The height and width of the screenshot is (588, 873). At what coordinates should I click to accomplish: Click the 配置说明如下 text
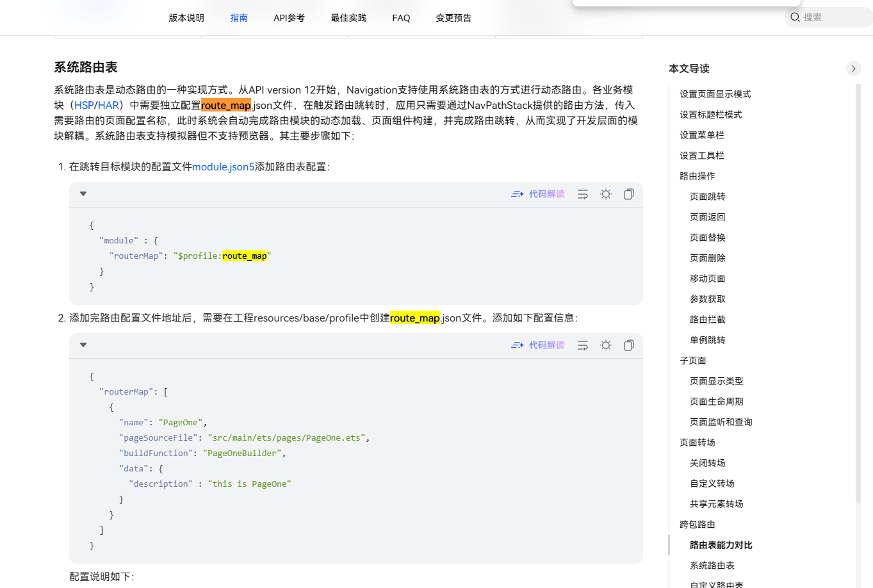pyautogui.click(x=101, y=576)
